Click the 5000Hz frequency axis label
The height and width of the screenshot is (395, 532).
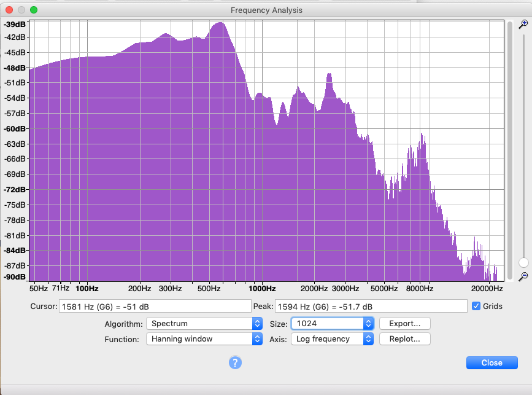click(384, 289)
